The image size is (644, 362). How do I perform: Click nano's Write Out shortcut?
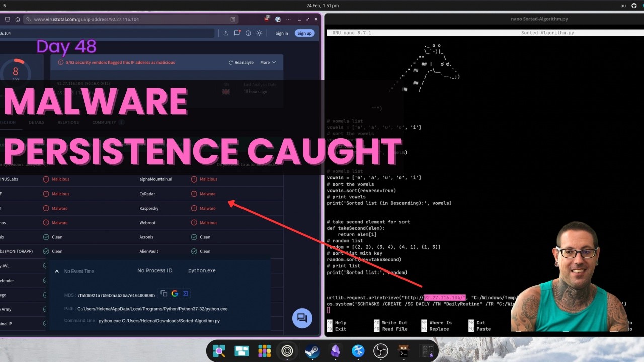pyautogui.click(x=390, y=323)
